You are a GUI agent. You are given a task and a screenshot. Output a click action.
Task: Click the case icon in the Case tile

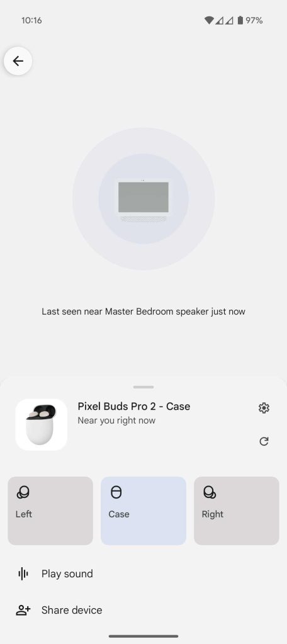(x=116, y=492)
